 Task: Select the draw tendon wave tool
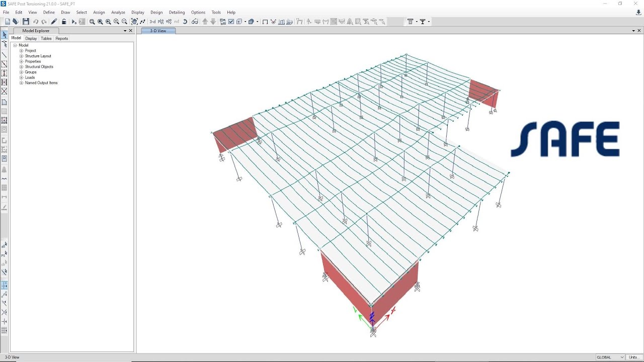click(x=5, y=178)
